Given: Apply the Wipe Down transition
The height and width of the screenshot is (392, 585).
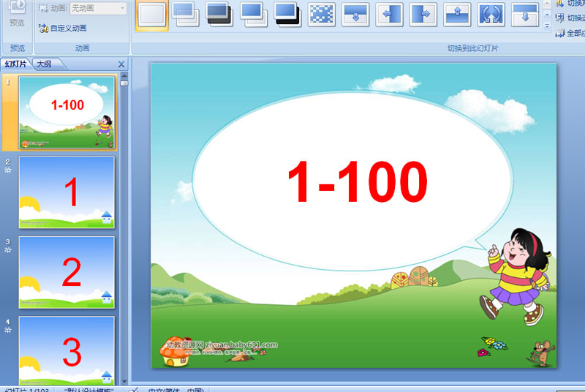Looking at the screenshot, I should pyautogui.click(x=355, y=15).
